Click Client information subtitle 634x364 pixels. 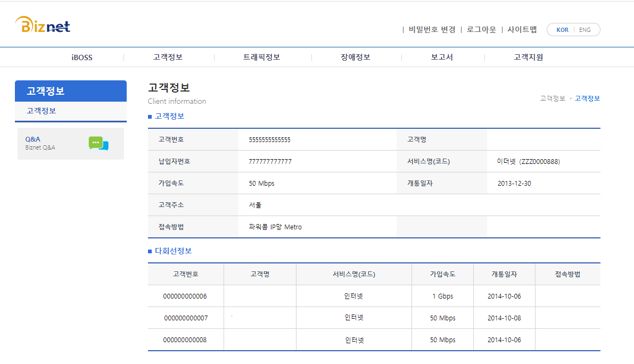(177, 102)
